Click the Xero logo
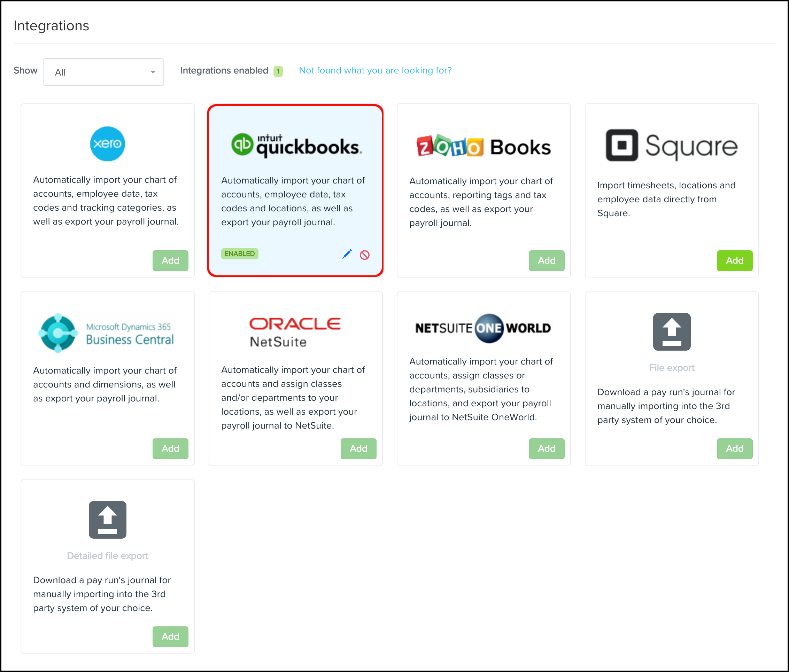This screenshot has width=789, height=672. tap(107, 144)
